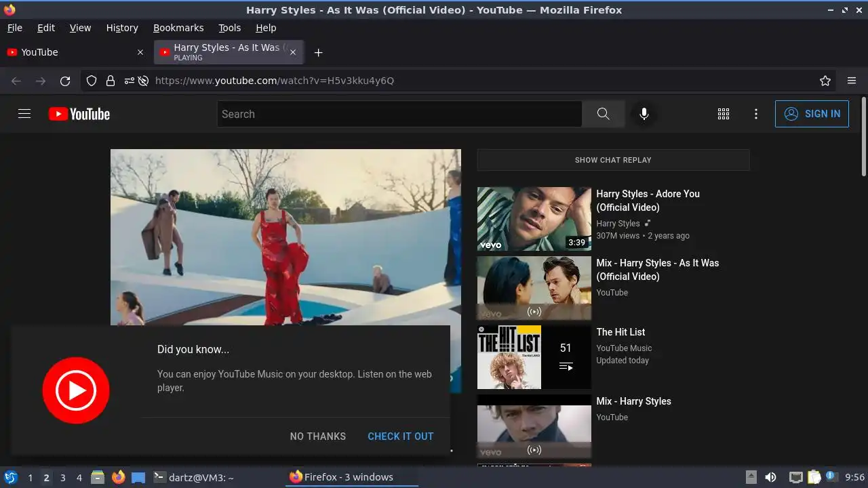Open YouTube settings three-dot menu
The width and height of the screenshot is (868, 488).
(x=756, y=114)
